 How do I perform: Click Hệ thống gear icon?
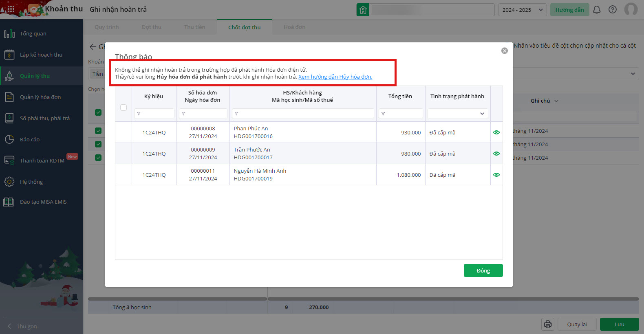coord(9,182)
